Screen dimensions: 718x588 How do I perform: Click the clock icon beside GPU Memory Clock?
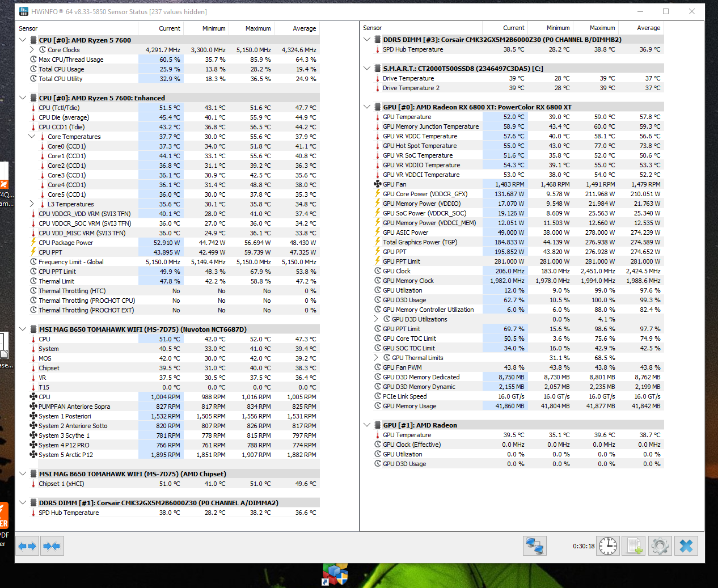tap(378, 281)
